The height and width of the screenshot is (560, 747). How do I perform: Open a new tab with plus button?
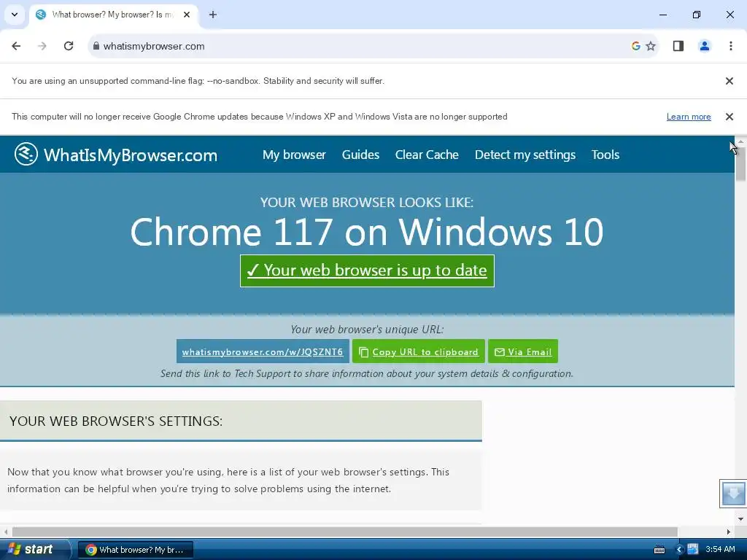213,15
